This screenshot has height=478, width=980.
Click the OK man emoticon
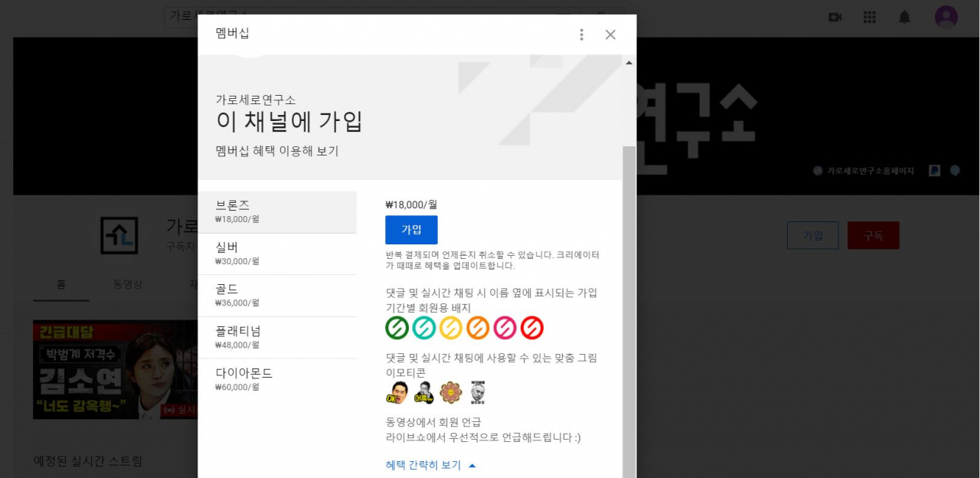coord(397,392)
